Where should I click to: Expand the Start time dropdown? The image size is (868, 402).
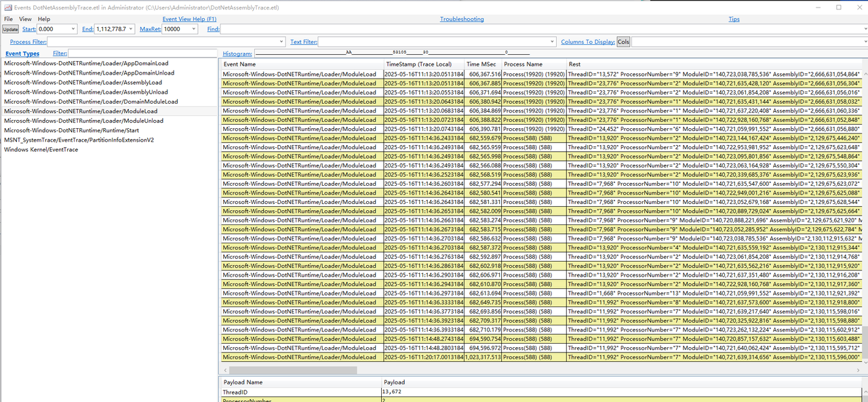(x=73, y=29)
